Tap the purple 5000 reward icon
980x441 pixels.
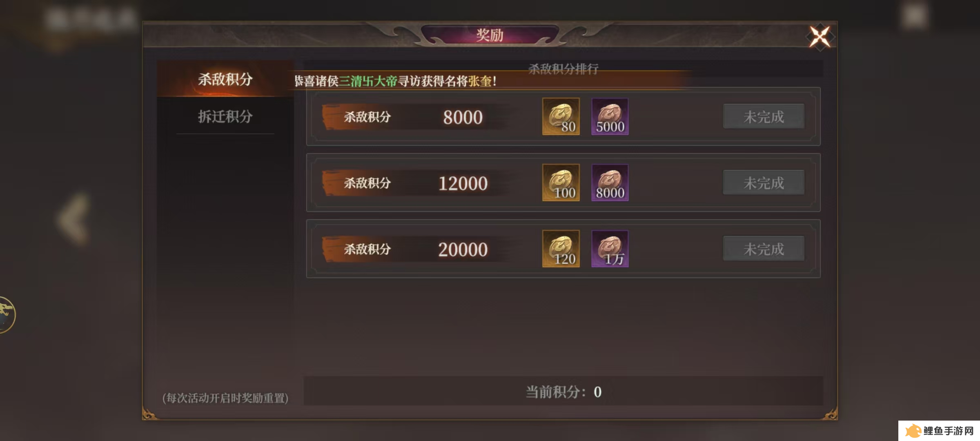pos(610,116)
